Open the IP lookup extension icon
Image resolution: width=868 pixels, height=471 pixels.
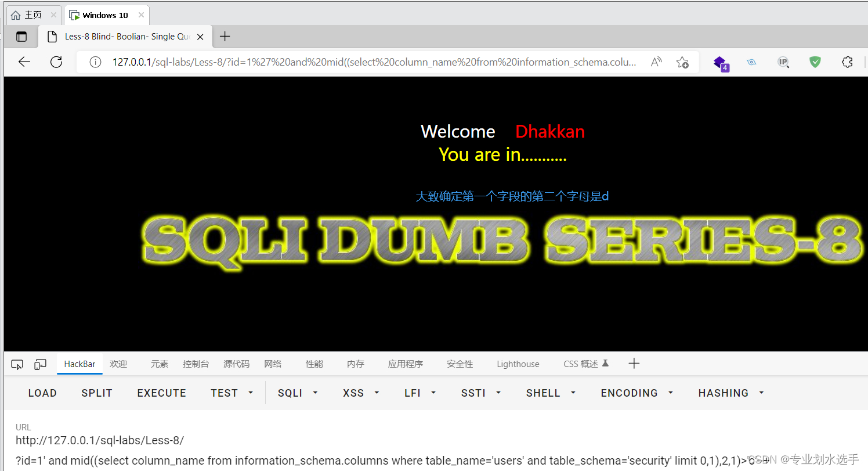(783, 62)
